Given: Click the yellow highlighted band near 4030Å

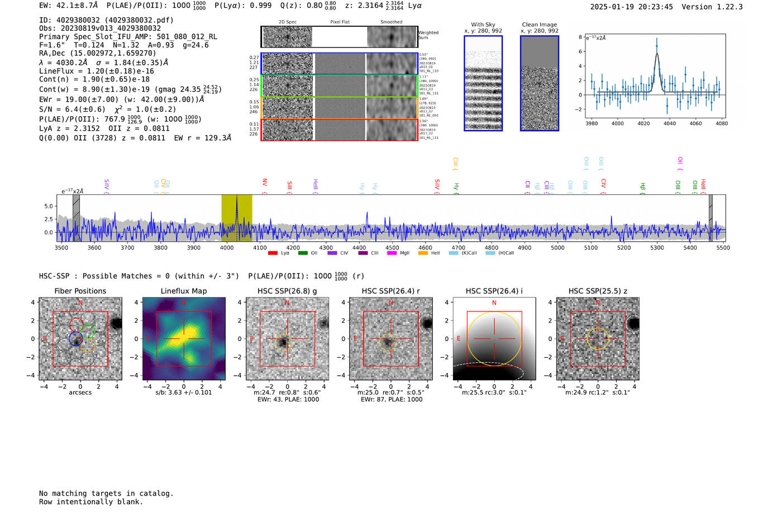Looking at the screenshot, I should (x=237, y=218).
